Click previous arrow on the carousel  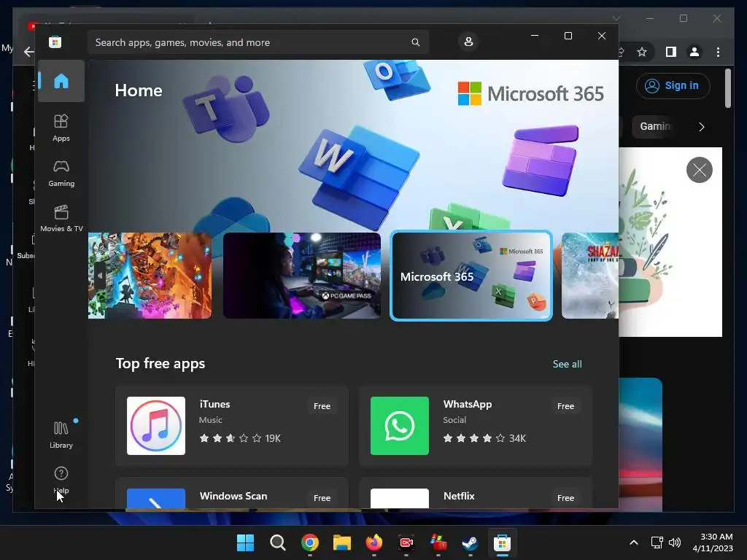tap(99, 275)
